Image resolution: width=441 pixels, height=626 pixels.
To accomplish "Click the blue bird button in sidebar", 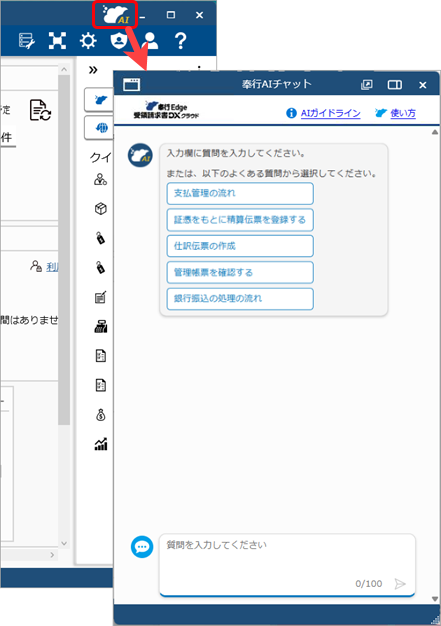I will tap(99, 100).
